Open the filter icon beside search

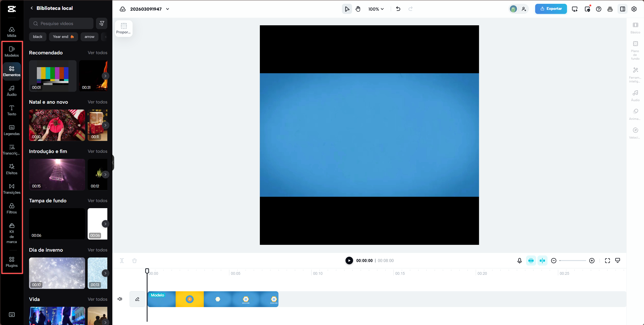(x=102, y=24)
